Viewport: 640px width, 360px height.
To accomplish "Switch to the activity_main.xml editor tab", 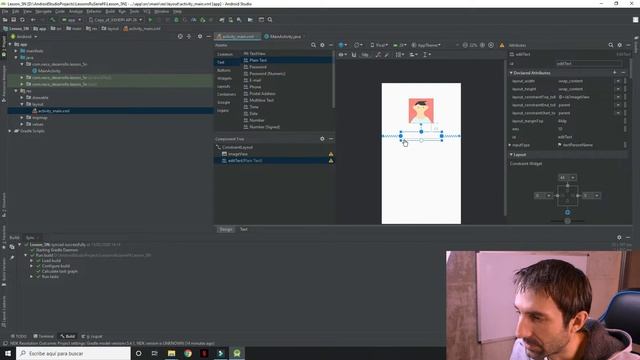I will click(x=238, y=36).
